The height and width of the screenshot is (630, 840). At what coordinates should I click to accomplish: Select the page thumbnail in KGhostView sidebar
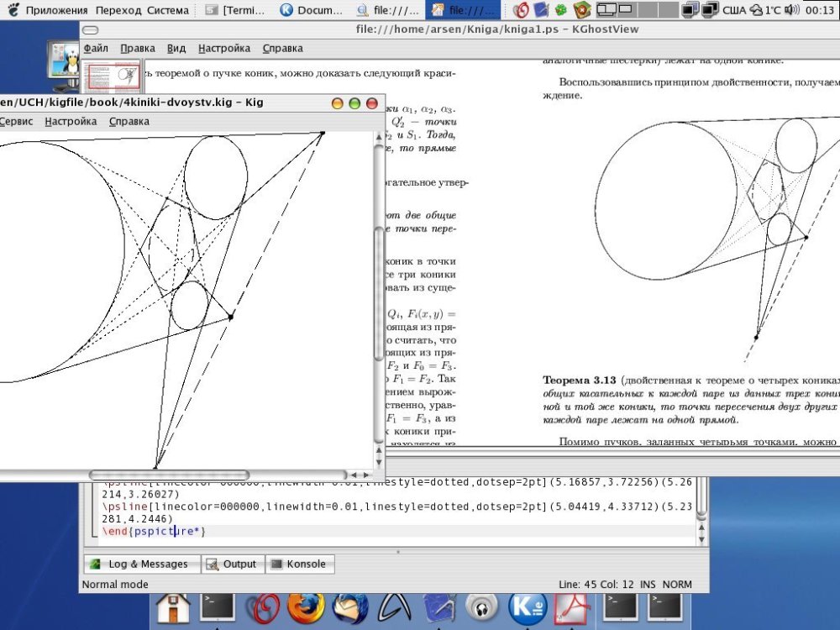[113, 77]
